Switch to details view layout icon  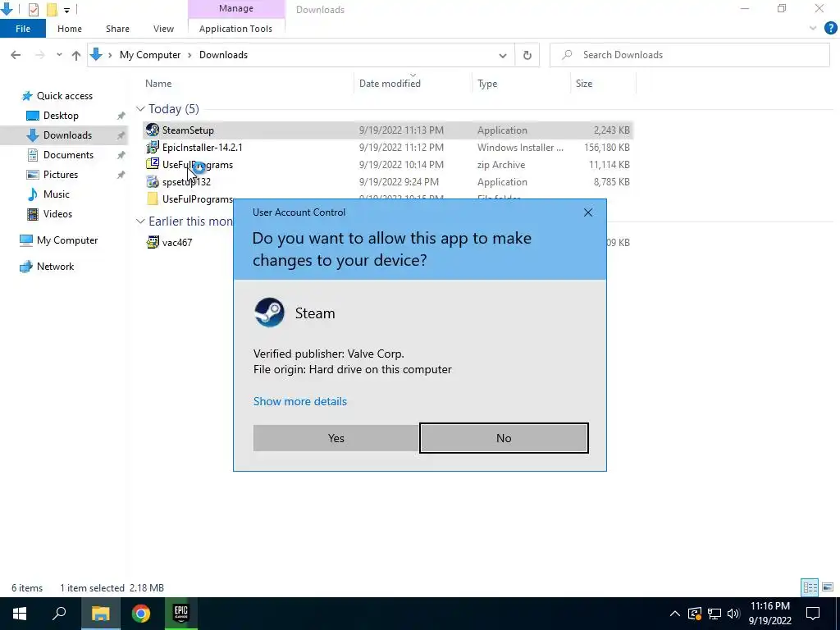coord(810,587)
